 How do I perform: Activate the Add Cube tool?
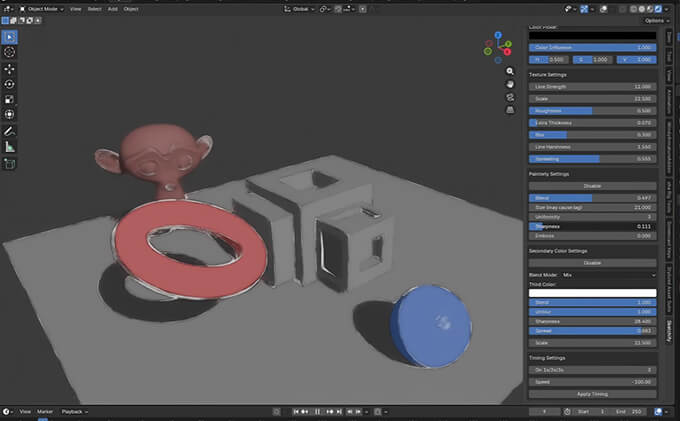[x=10, y=163]
